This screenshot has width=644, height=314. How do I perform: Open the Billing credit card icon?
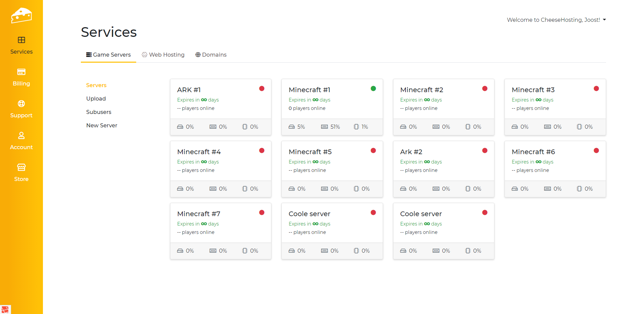tap(21, 72)
